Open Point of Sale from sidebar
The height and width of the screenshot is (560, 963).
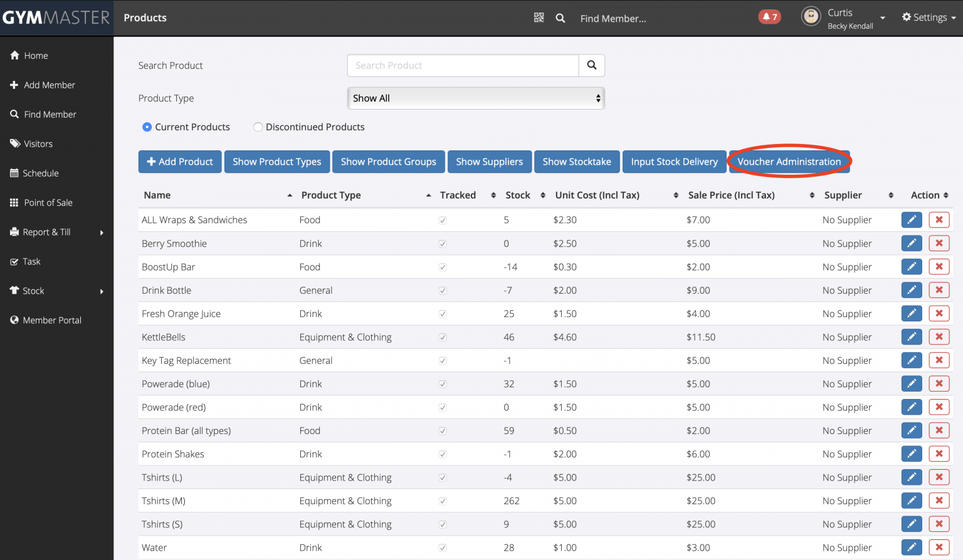point(48,203)
